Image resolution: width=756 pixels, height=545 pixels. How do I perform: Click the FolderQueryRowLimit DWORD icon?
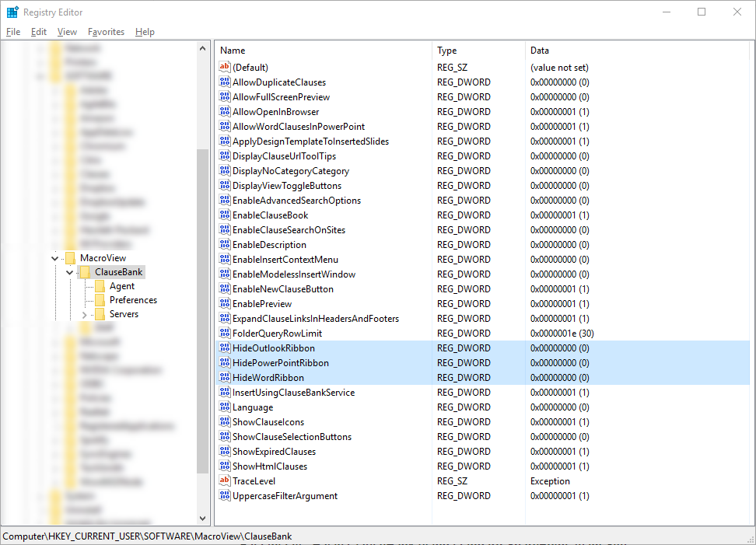[x=224, y=333]
